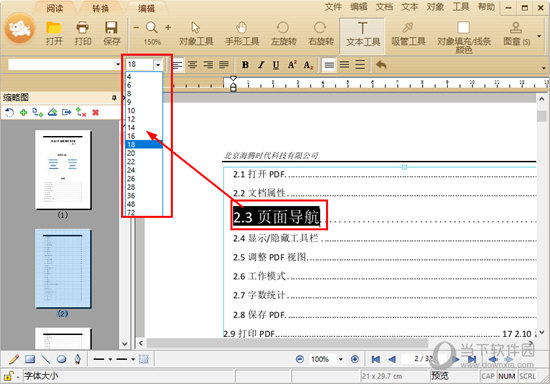
Task: Click the bottom zoom-in plus button
Action: click(x=355, y=359)
